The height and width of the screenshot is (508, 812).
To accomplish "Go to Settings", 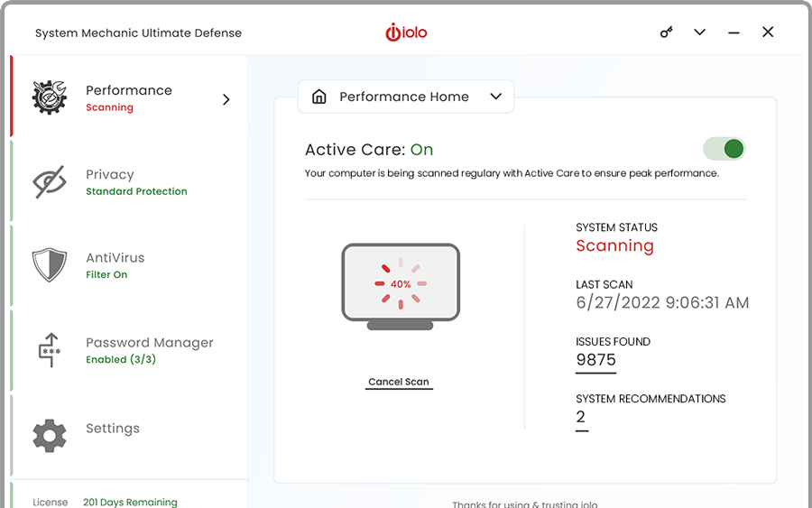I will [113, 429].
